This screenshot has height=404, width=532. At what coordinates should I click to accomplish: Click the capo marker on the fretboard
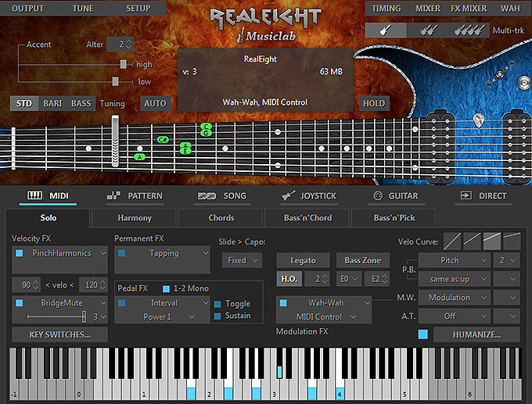115,141
